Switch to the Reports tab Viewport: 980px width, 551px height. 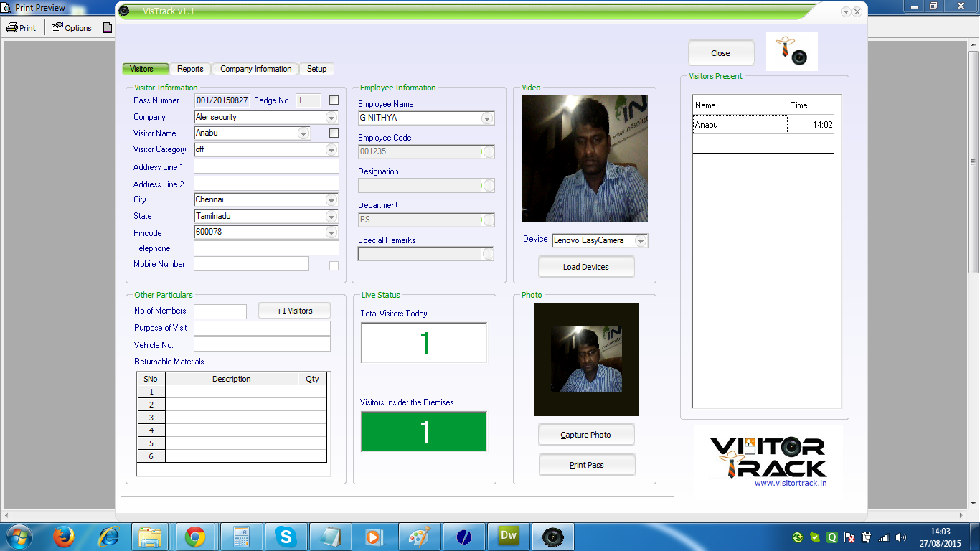190,69
